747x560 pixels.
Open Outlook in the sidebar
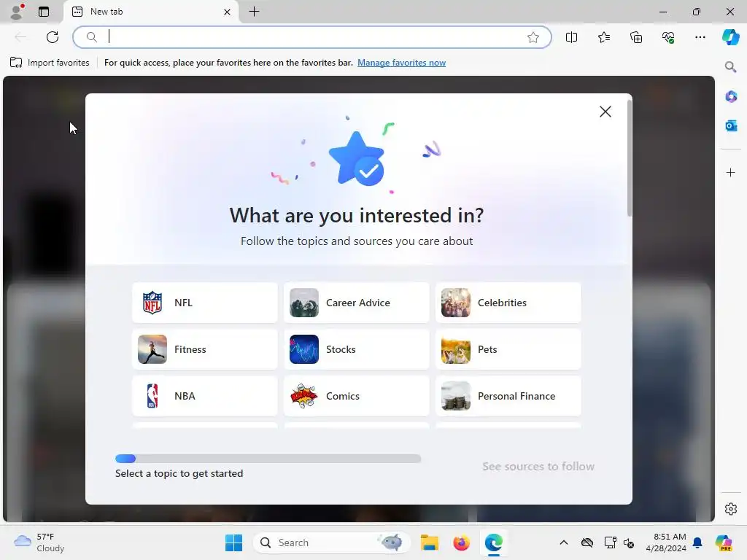pyautogui.click(x=730, y=125)
